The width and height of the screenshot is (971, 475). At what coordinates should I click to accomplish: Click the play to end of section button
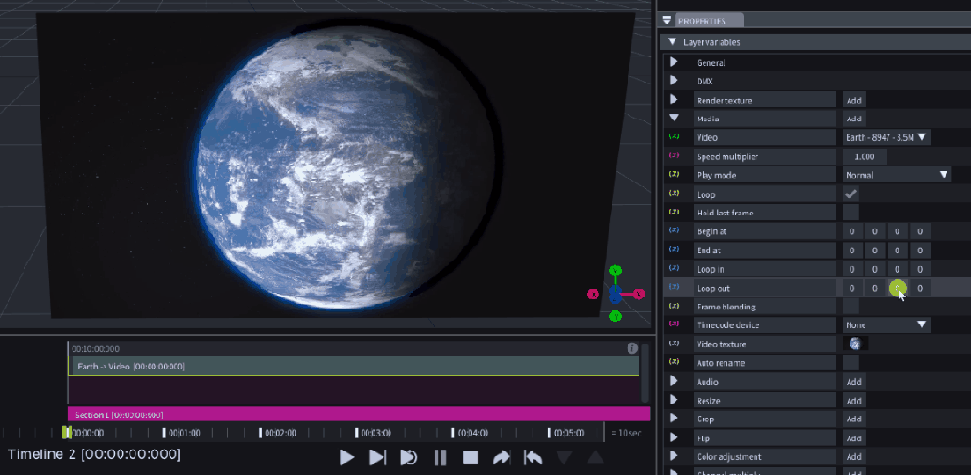tap(377, 458)
